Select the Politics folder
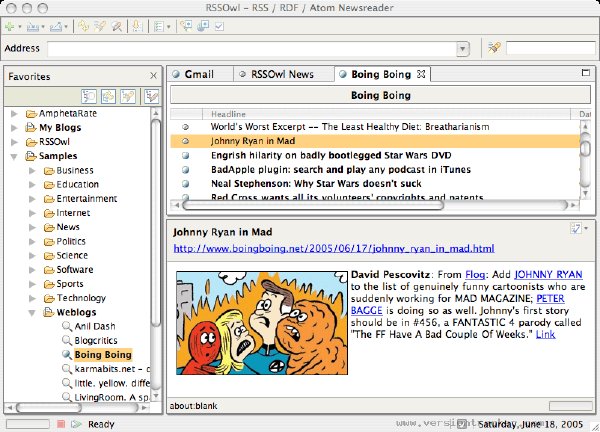This screenshot has height=432, width=600. [71, 241]
